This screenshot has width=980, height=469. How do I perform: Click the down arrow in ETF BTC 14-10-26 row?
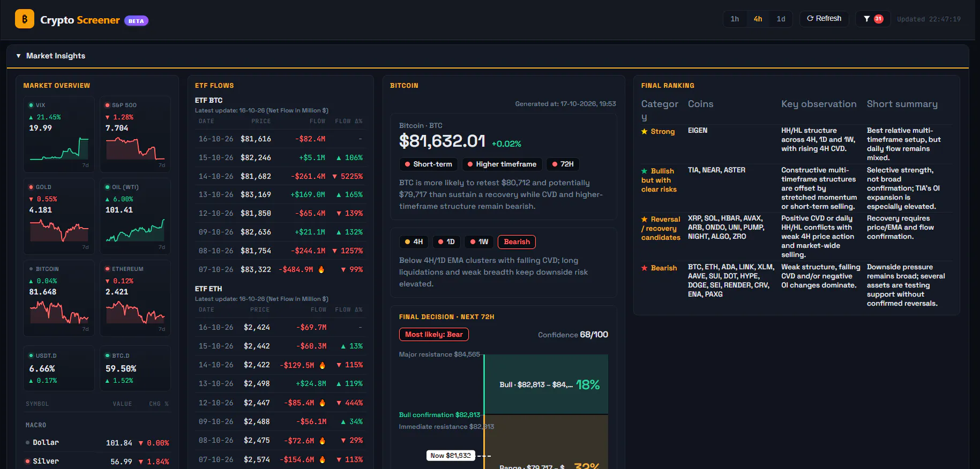click(x=335, y=177)
